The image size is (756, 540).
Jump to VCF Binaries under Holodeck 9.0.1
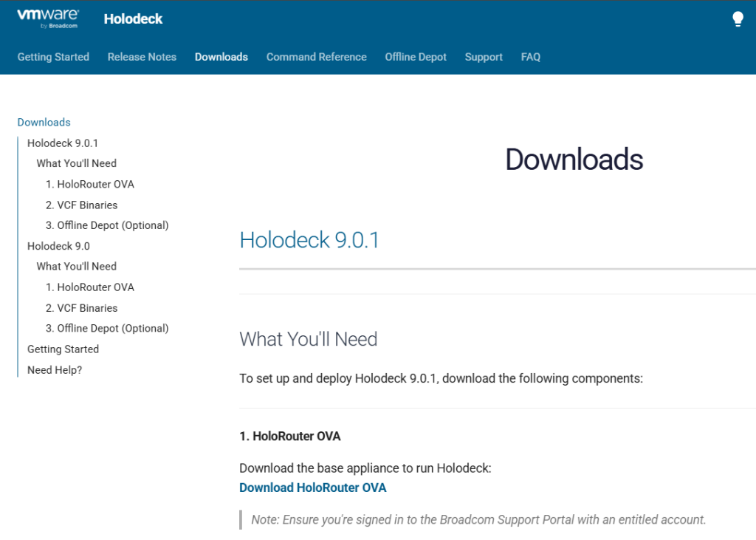81,205
